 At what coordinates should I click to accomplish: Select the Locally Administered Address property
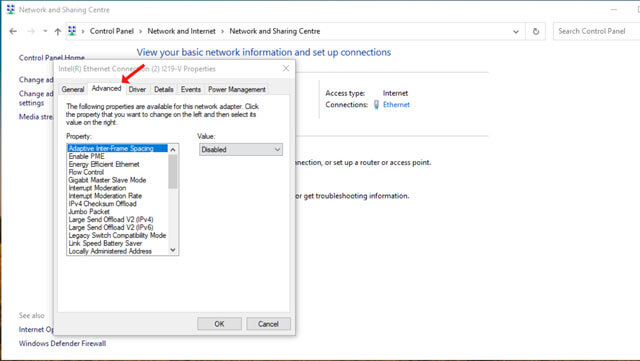(x=118, y=251)
